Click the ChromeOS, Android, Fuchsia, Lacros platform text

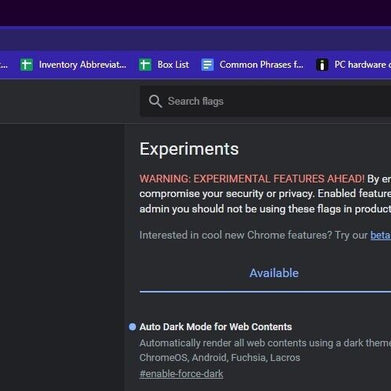pos(220,358)
